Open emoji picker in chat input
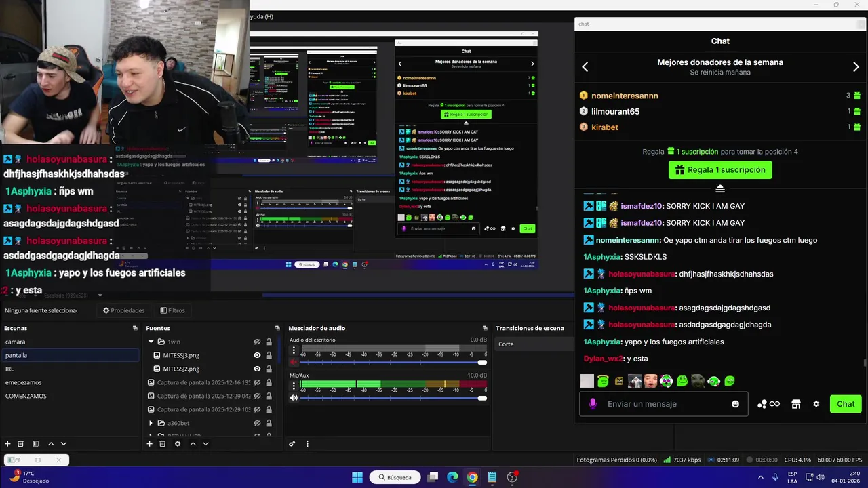This screenshot has width=868, height=488. coord(736,404)
